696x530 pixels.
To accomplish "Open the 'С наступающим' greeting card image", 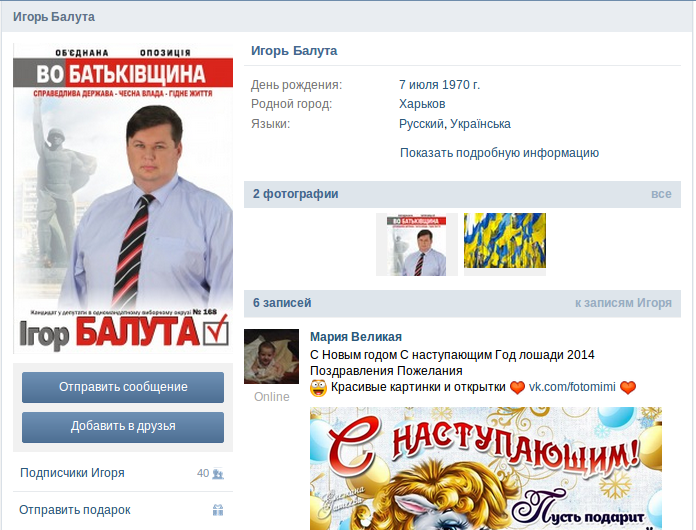I will pos(486,468).
